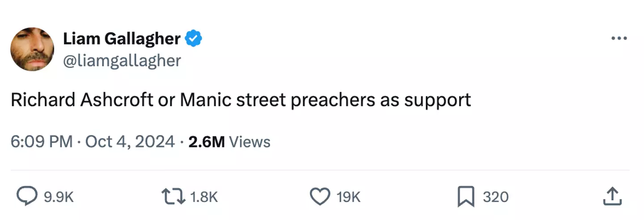Click the 6:09 PM timestamp
The image size is (644, 220).
coord(41,142)
